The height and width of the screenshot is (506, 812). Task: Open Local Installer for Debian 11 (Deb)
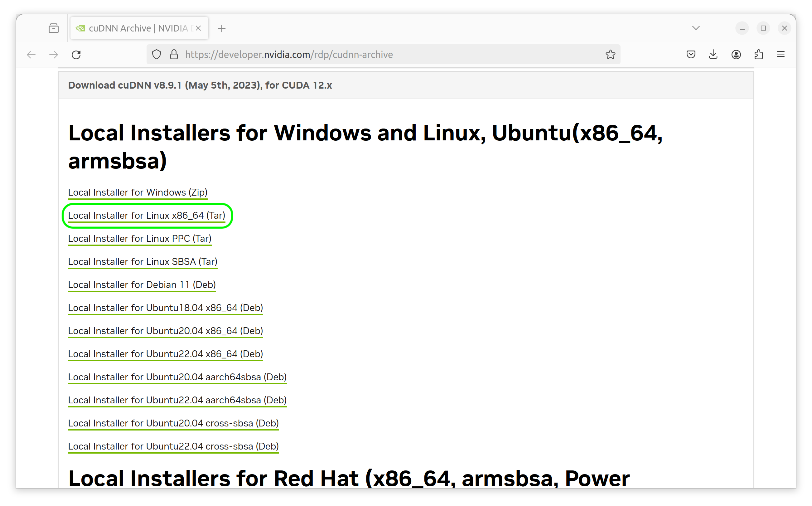142,285
